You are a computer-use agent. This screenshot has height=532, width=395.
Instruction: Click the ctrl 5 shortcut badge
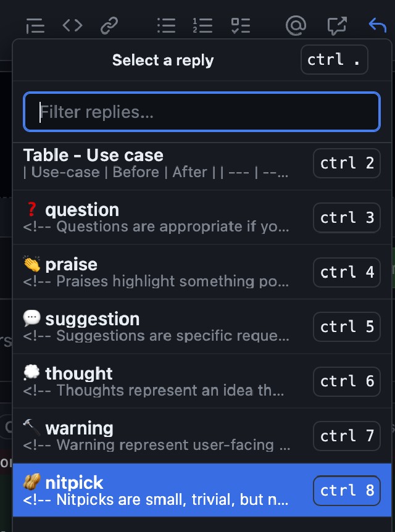coord(347,326)
